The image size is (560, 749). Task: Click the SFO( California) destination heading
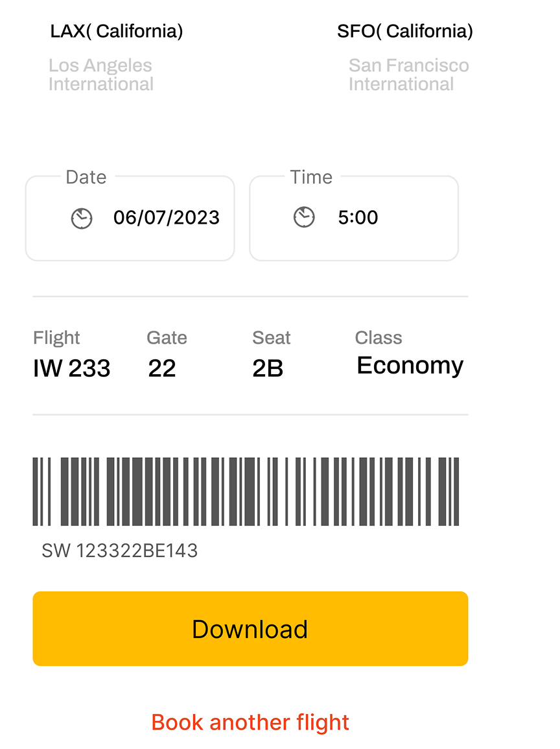(405, 31)
